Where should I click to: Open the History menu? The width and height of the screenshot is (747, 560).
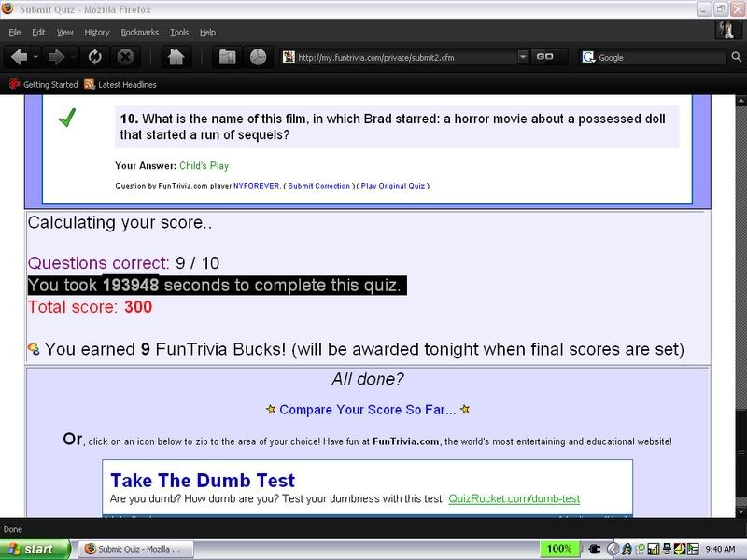click(97, 33)
